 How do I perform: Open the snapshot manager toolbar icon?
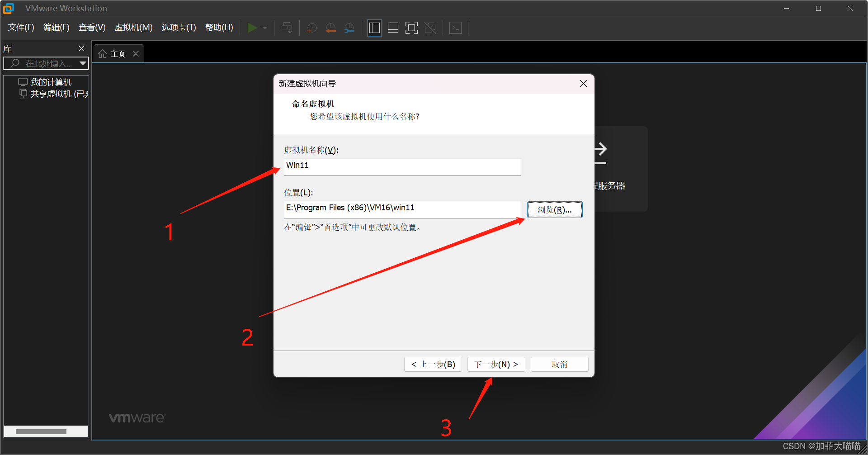349,28
